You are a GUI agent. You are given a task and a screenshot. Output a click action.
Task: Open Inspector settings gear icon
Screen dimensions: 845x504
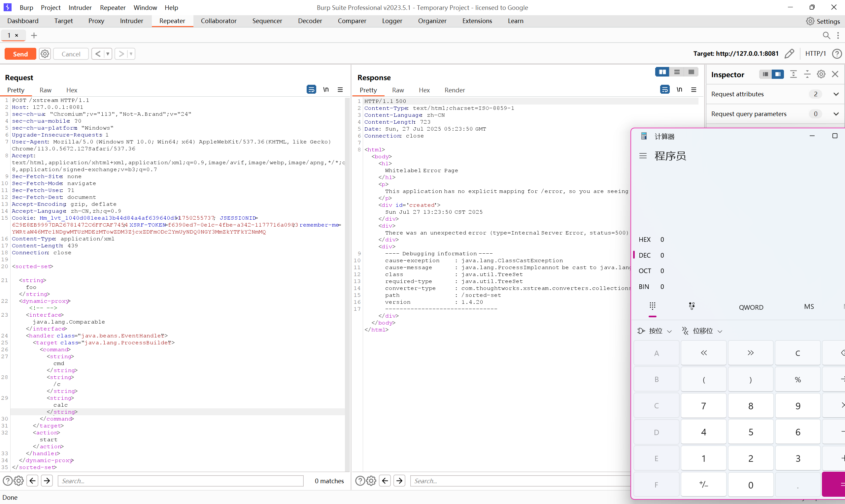[x=821, y=74]
